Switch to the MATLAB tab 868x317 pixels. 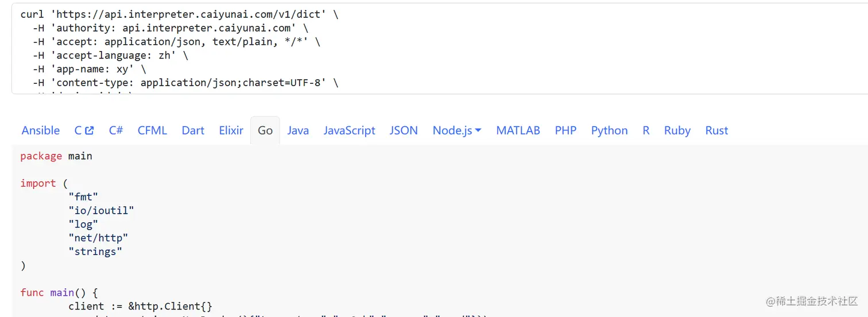[518, 130]
